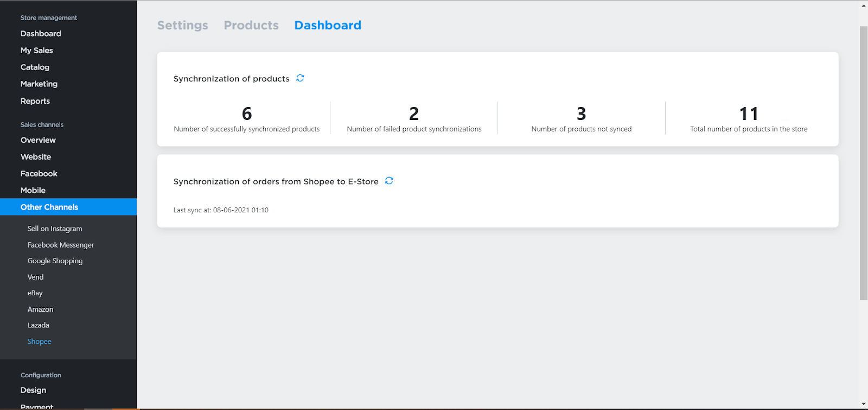Screen dimensions: 868x410
Task: Click the scrollbar up arrow
Action: pyautogui.click(x=864, y=6)
